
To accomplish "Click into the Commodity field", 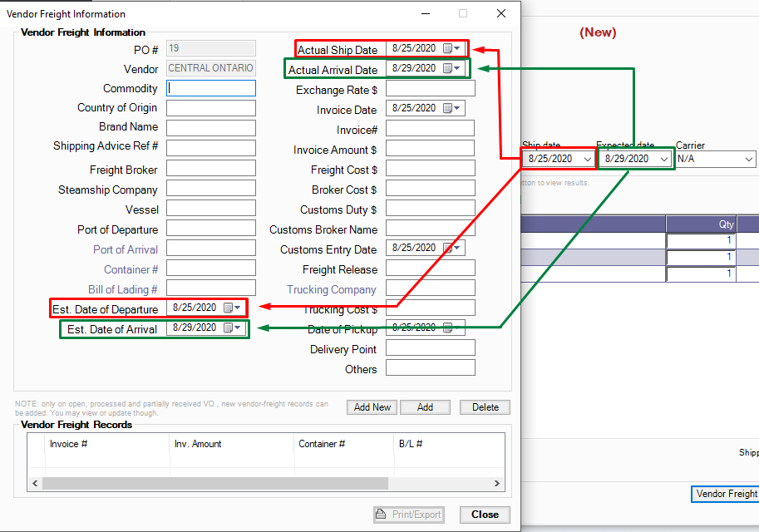I will pos(210,88).
